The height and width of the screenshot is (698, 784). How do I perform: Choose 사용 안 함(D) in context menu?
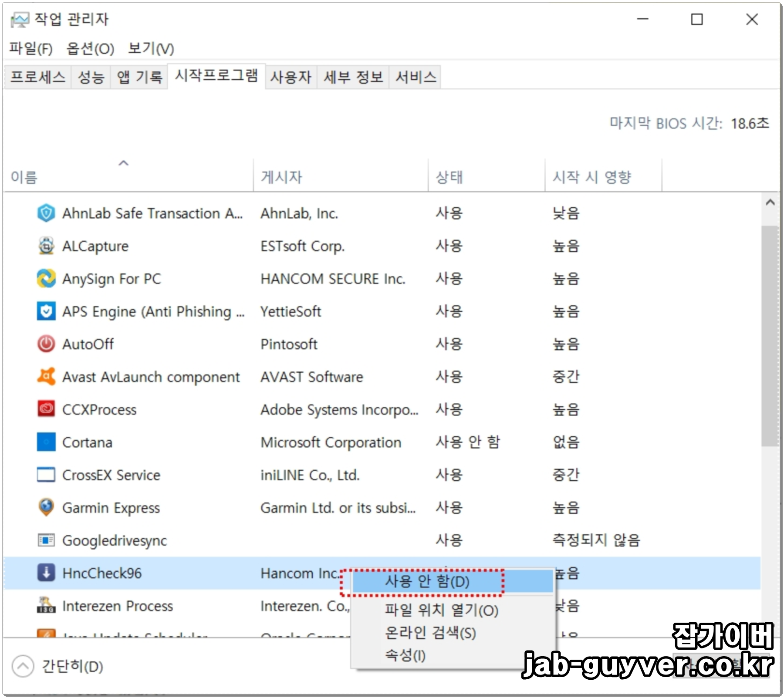click(x=453, y=582)
